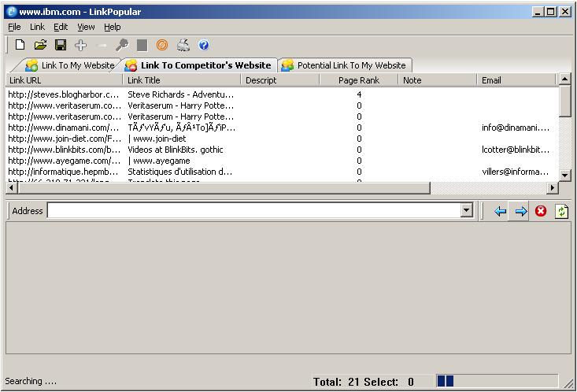Viewport: 577px width, 392px height.
Task: Click the list's vertical scroll down arrow
Action: pyautogui.click(x=564, y=176)
